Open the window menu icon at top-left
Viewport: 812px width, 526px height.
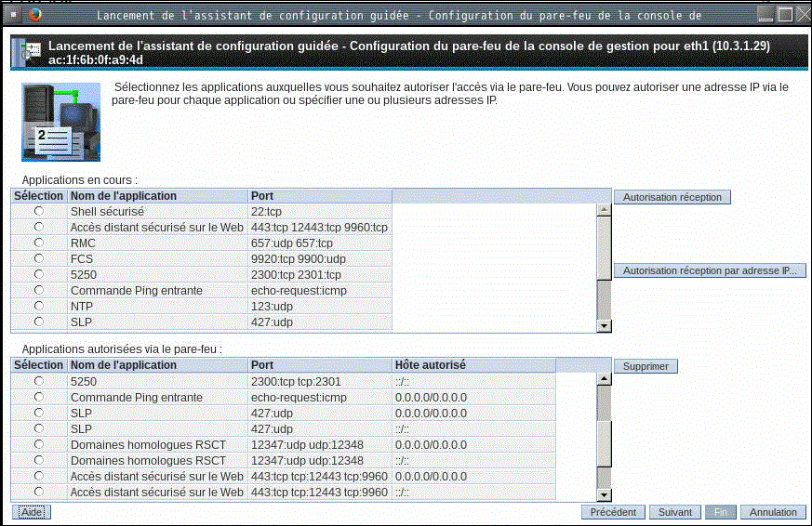pos(13,15)
